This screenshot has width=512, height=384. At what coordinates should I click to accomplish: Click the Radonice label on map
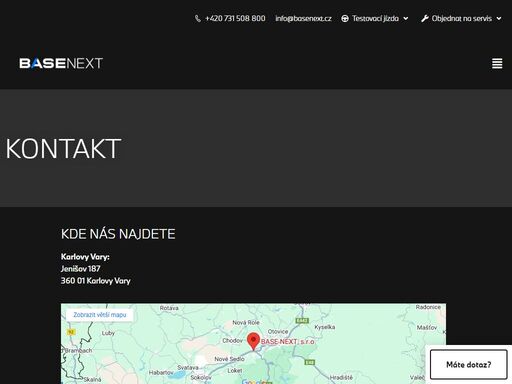click(428, 307)
